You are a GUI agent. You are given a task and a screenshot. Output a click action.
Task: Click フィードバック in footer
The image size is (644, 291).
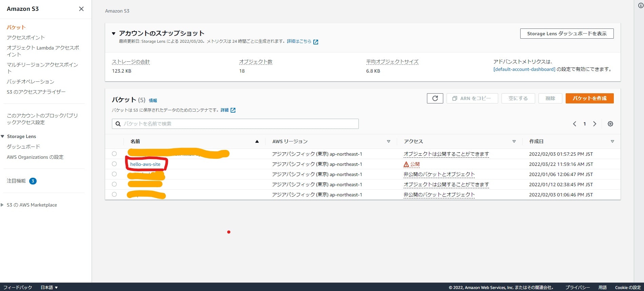[18, 287]
